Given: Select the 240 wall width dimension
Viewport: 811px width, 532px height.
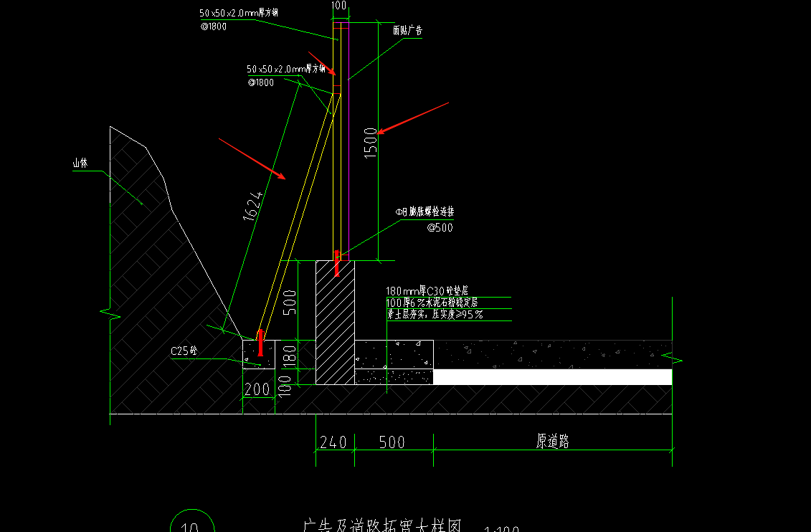Looking at the screenshot, I should click(333, 442).
